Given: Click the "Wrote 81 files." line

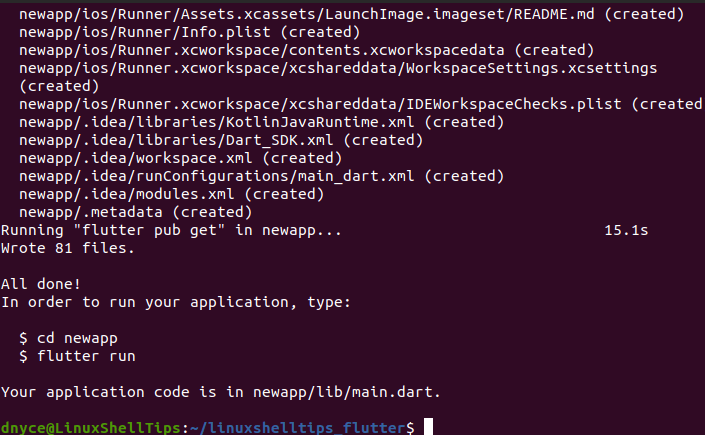Looking at the screenshot, I should pos(68,248).
